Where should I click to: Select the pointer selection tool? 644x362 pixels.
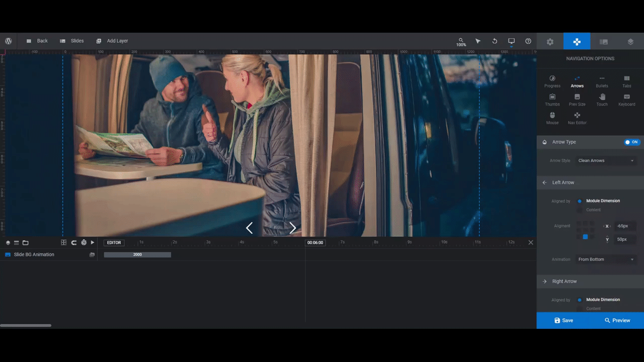[478, 41]
